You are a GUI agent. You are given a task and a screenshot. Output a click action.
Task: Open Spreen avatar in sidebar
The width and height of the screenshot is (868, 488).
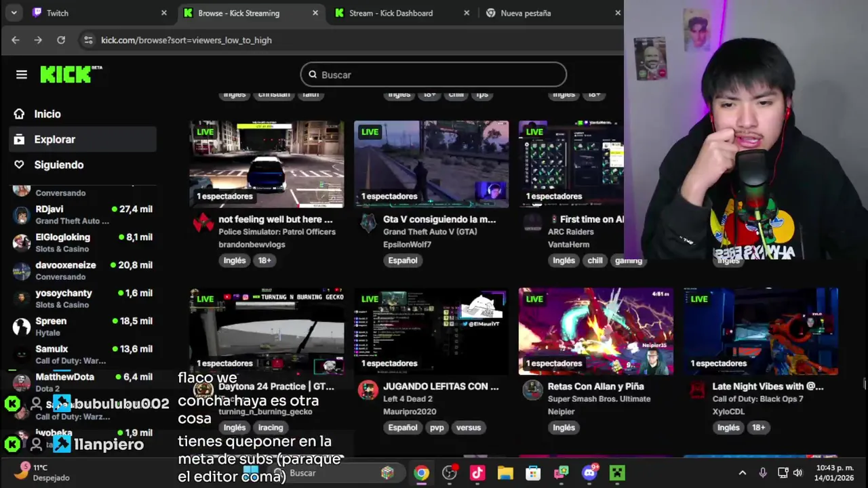[x=22, y=327]
